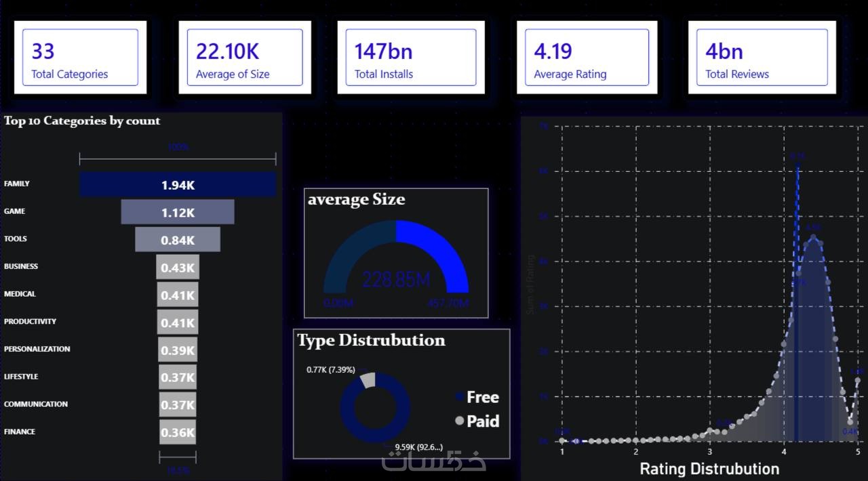Select the Average Rating card

(587, 58)
